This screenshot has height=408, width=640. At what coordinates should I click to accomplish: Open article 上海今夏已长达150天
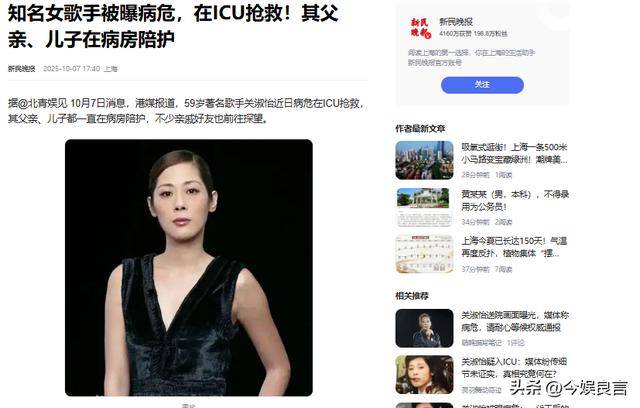coord(514,247)
